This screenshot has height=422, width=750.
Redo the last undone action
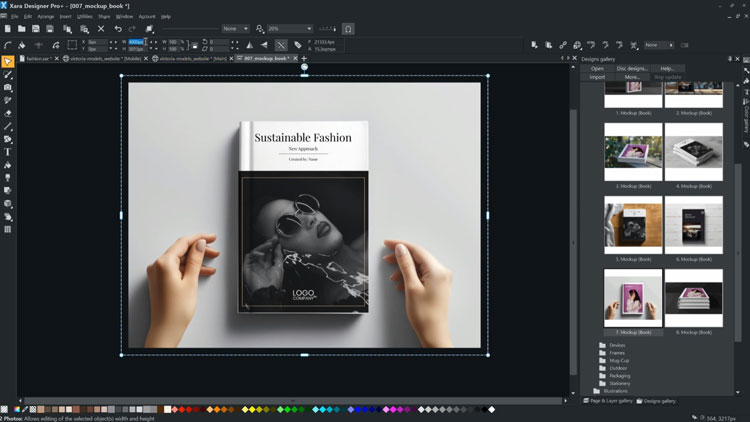[x=132, y=29]
